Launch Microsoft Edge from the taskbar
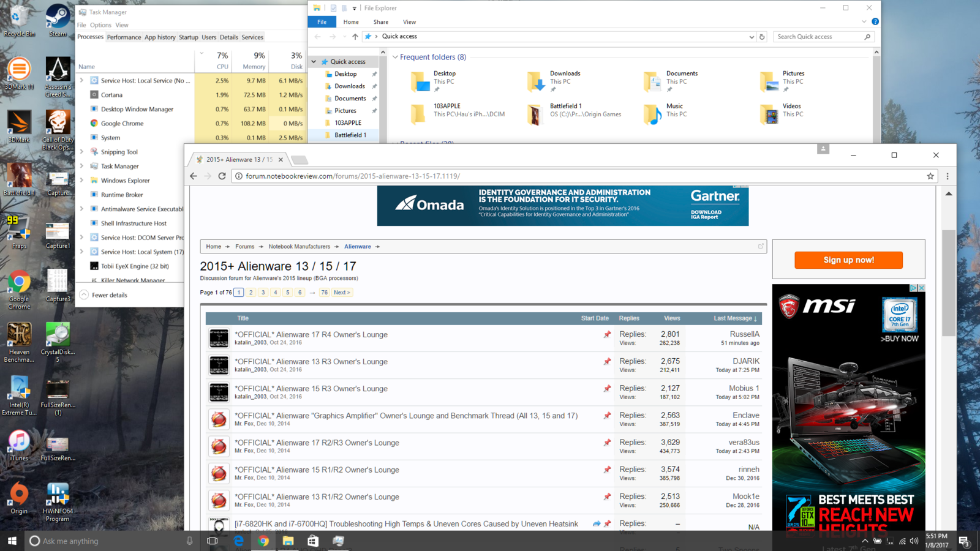The width and height of the screenshot is (980, 551). [x=238, y=541]
